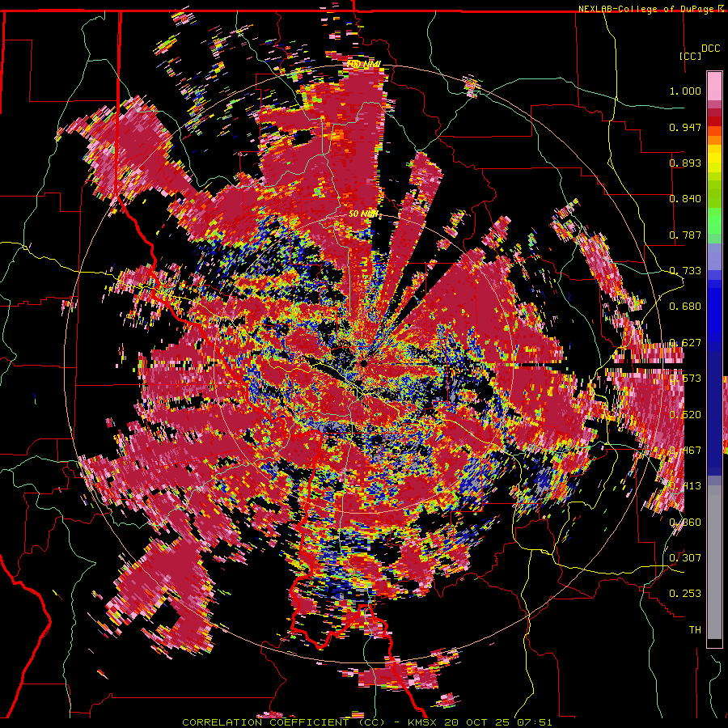Click the TH threshold label
The image size is (728, 728).
point(695,629)
